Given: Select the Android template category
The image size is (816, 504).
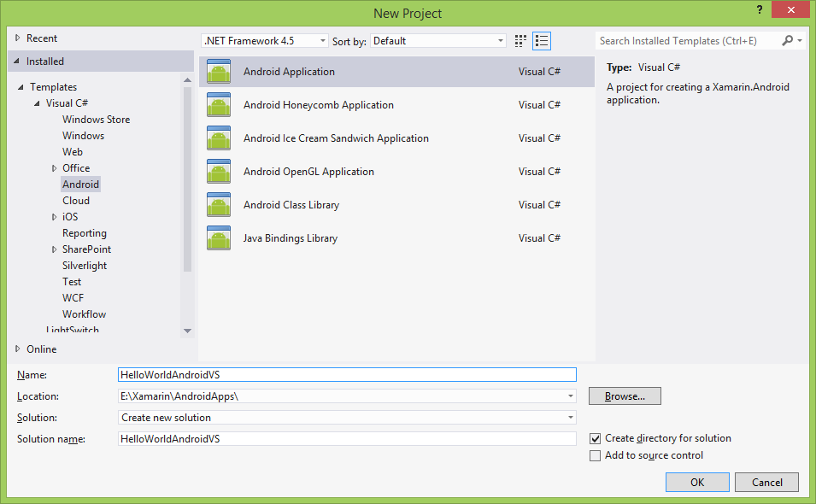Looking at the screenshot, I should (x=80, y=185).
